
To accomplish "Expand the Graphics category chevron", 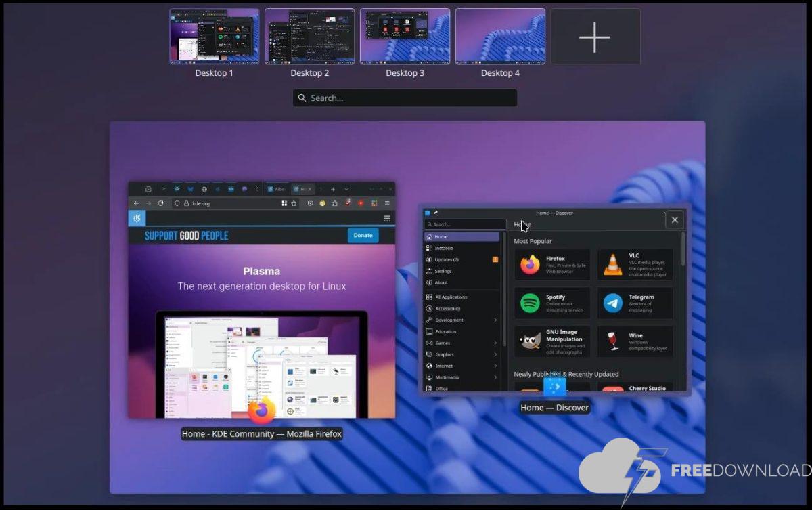I will (x=495, y=355).
